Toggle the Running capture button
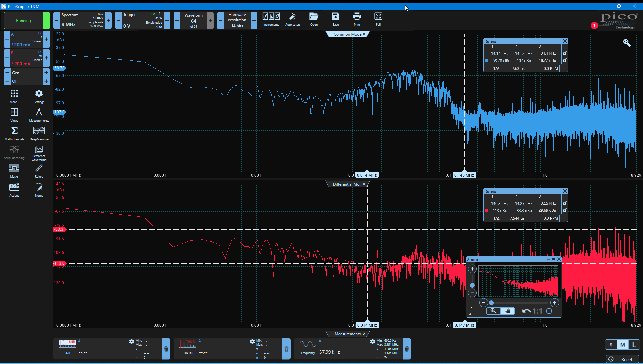 [23, 21]
